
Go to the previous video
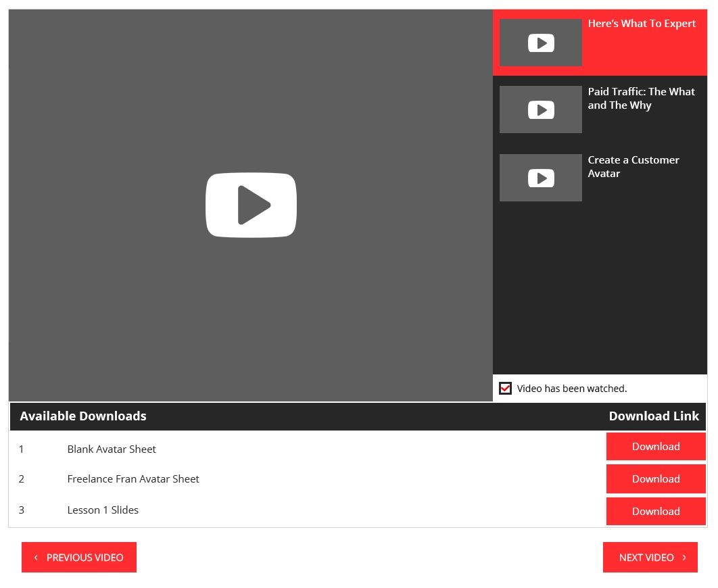(x=79, y=557)
